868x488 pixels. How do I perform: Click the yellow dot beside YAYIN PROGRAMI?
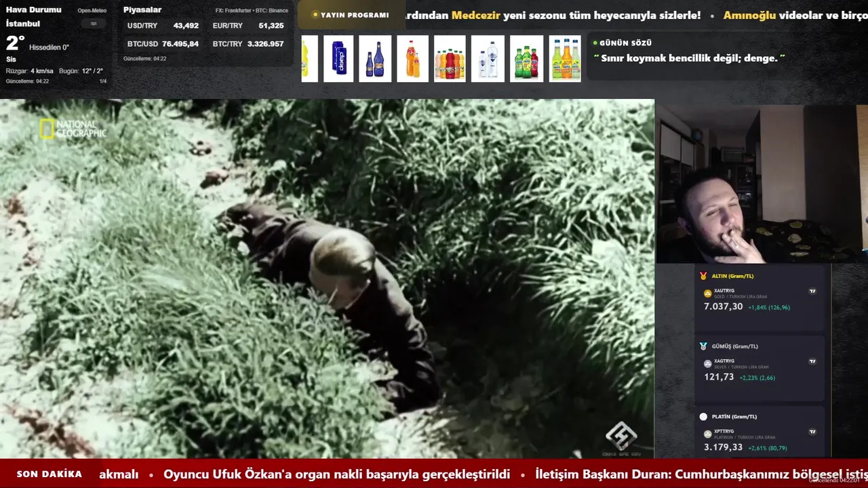(x=315, y=15)
